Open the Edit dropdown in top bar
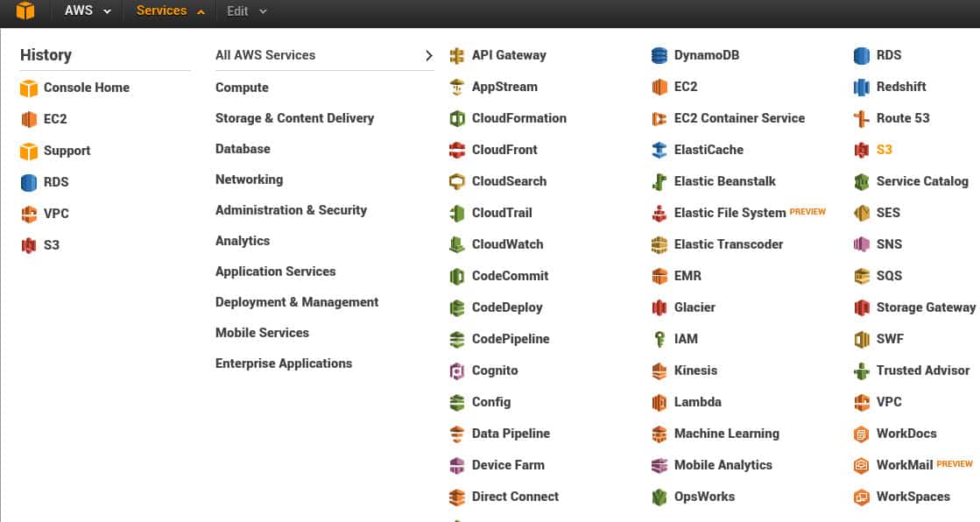Screen dimensions: 980x522 click(x=247, y=11)
